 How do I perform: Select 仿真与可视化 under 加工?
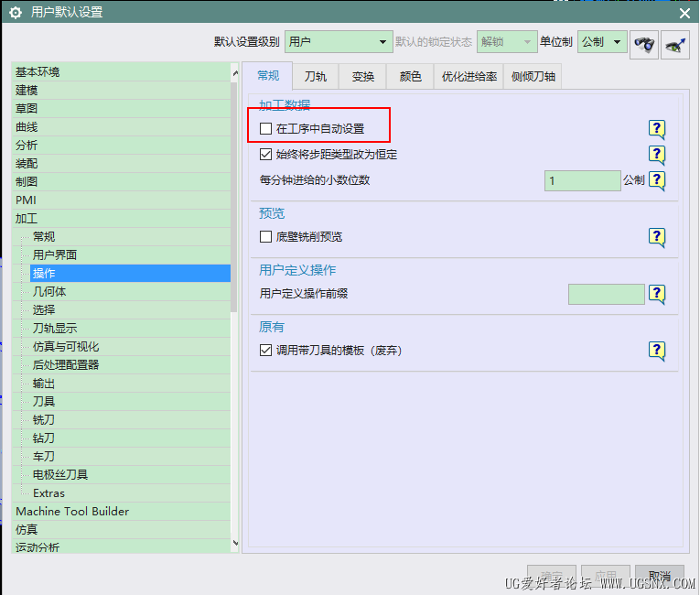click(x=130, y=347)
